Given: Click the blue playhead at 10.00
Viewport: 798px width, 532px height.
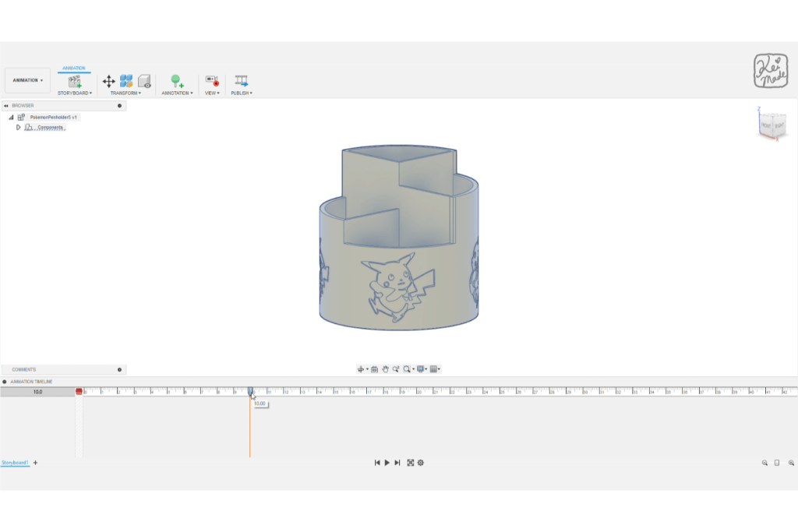Looking at the screenshot, I should 250,393.
